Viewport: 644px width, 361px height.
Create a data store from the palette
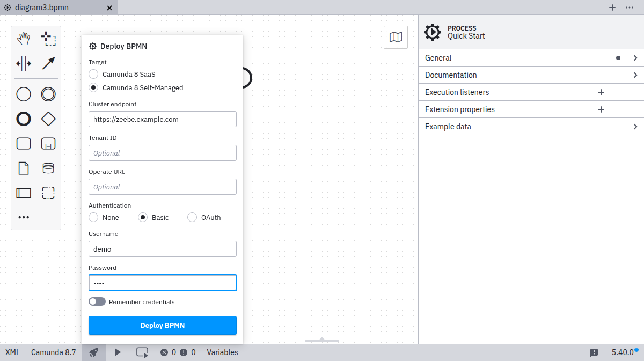point(48,168)
